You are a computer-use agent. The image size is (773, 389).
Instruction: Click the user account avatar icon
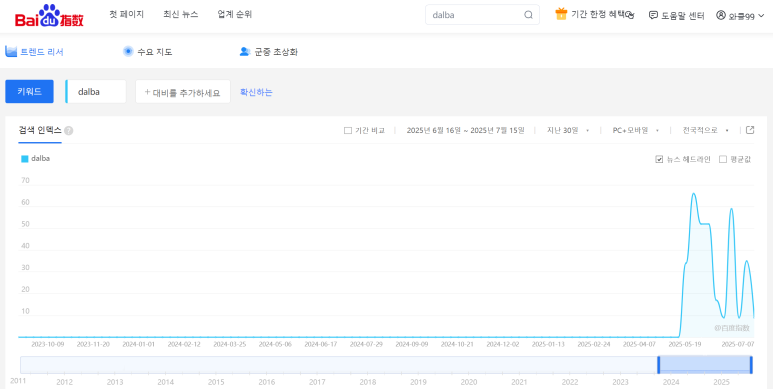(x=721, y=15)
